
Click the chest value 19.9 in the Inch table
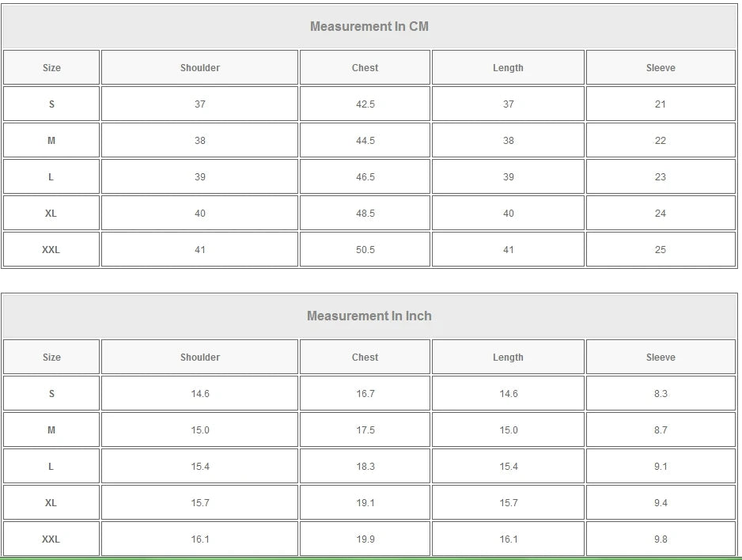click(x=365, y=539)
